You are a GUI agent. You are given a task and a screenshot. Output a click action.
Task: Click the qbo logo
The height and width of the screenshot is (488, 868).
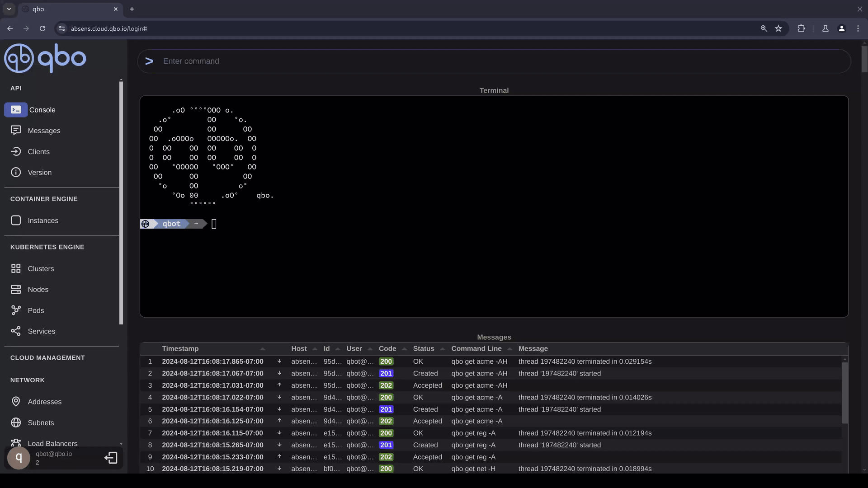[x=45, y=58]
